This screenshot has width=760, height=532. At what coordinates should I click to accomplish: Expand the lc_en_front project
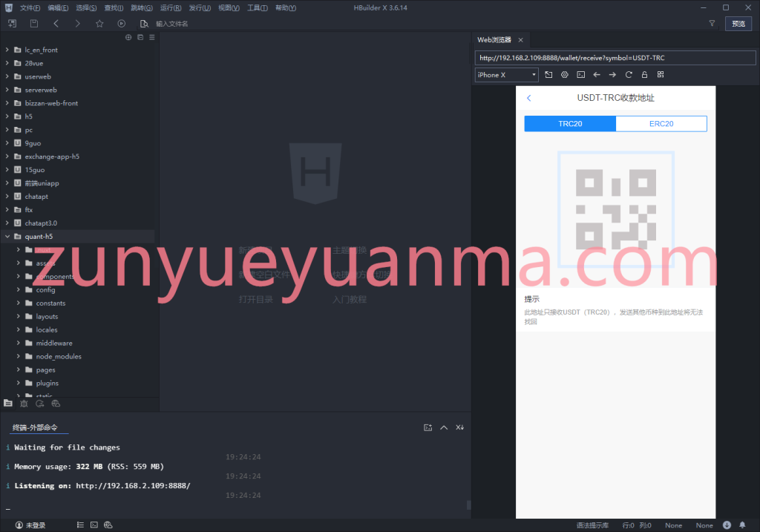(7, 50)
